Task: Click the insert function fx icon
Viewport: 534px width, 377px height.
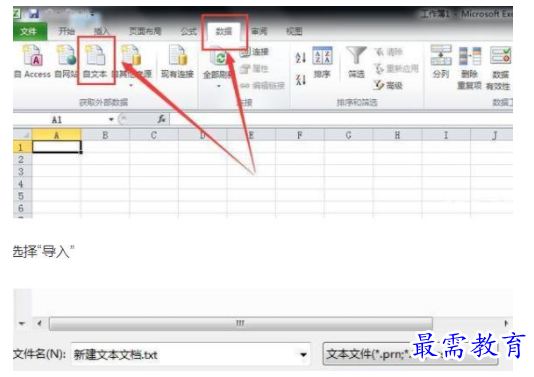Action: click(x=161, y=119)
